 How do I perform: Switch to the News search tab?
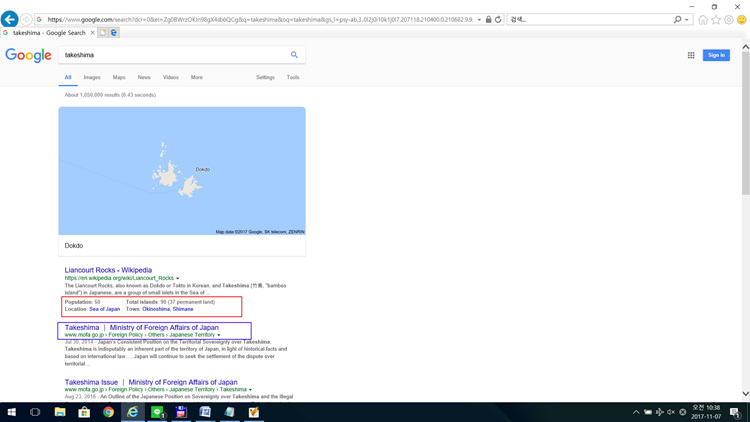pyautogui.click(x=144, y=77)
